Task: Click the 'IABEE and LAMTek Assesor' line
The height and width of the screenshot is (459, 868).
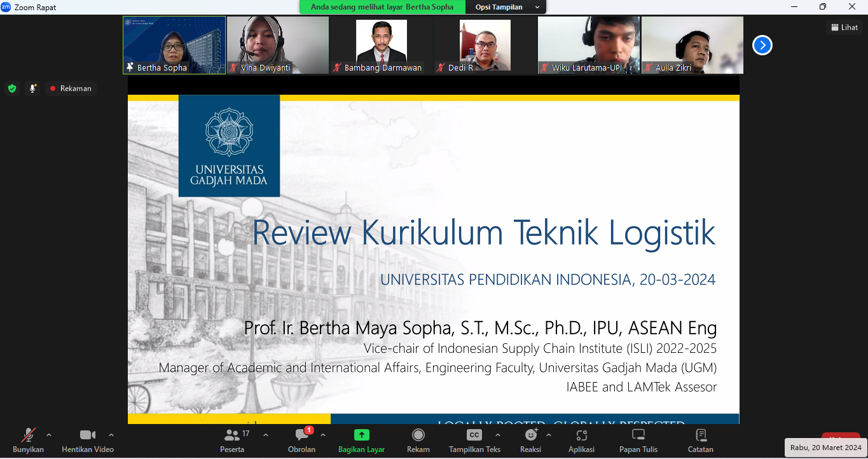Action: pos(642,387)
